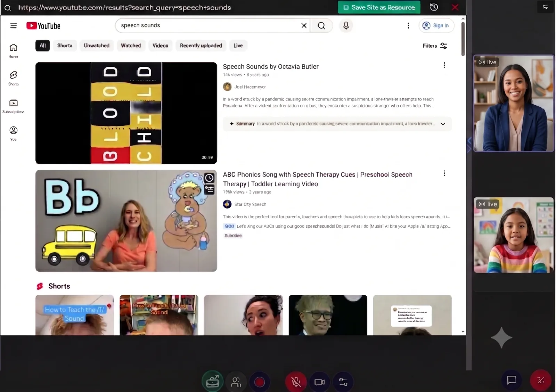The height and width of the screenshot is (392, 556).
Task: Select the Shorts filter chip
Action: coord(65,46)
